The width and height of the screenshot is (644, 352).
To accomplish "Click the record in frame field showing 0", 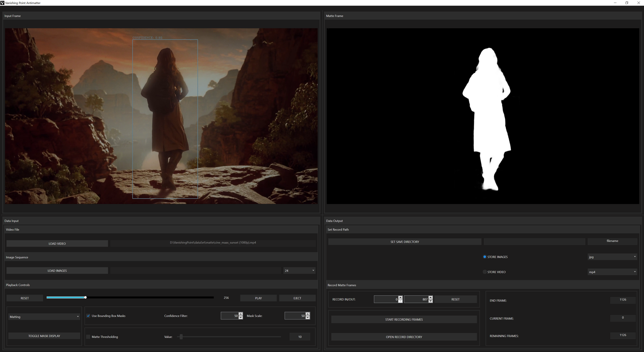I will [386, 299].
